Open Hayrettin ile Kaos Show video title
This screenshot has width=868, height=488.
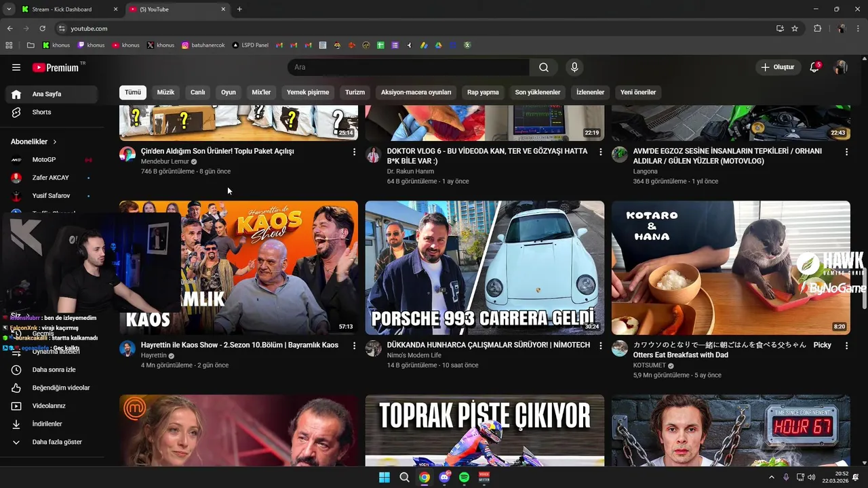239,345
